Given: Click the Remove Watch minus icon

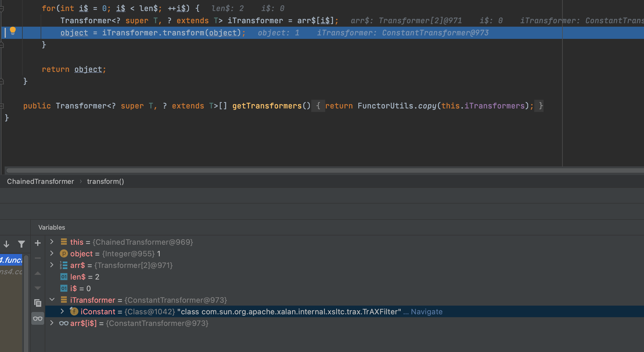Looking at the screenshot, I should (38, 258).
